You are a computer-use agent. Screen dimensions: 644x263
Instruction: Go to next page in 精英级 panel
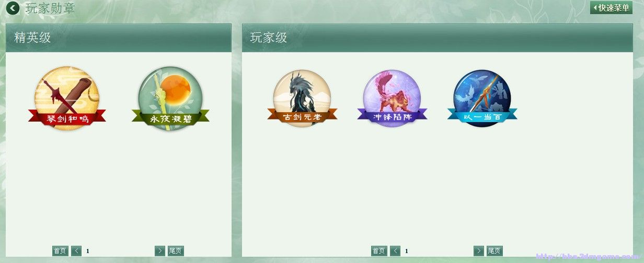coord(160,251)
